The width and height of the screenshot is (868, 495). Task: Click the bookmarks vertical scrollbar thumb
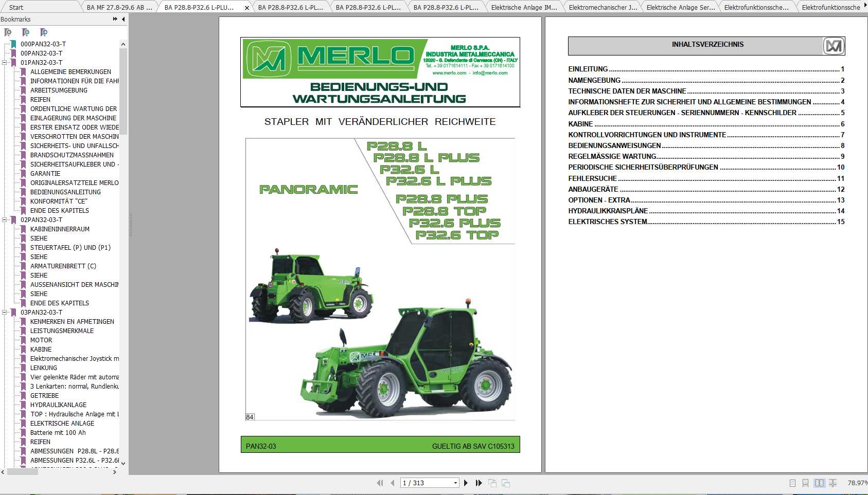pyautogui.click(x=123, y=91)
